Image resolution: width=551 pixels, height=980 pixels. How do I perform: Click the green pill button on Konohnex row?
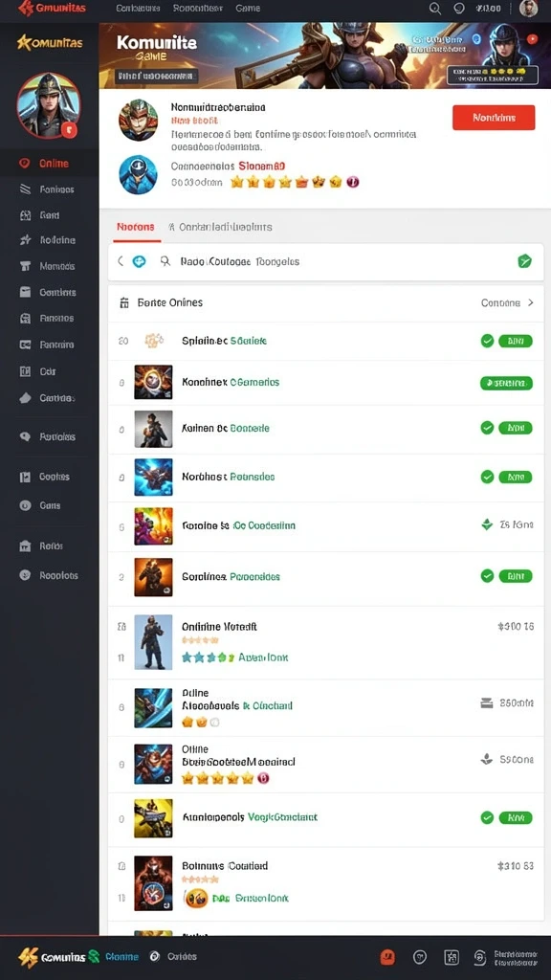506,383
